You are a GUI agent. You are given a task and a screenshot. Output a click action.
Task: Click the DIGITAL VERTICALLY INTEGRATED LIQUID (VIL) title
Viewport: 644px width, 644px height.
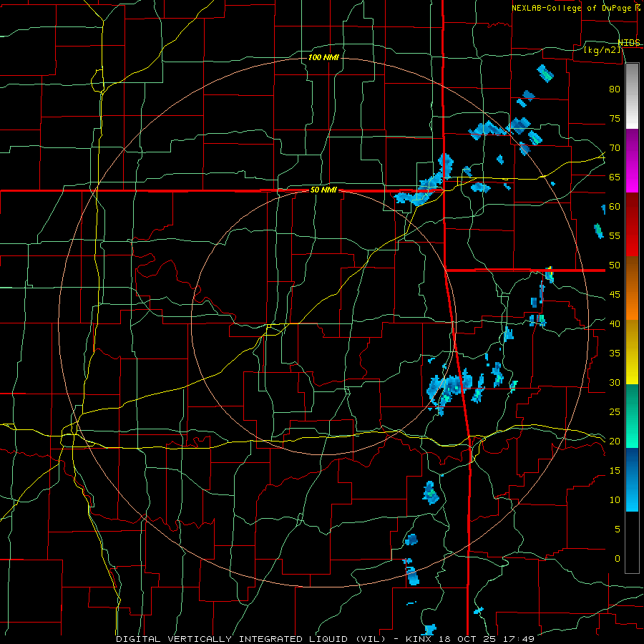[250, 639]
